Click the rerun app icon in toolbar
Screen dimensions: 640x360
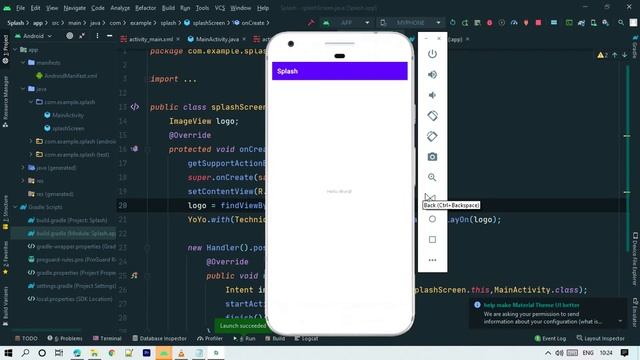tap(453, 23)
